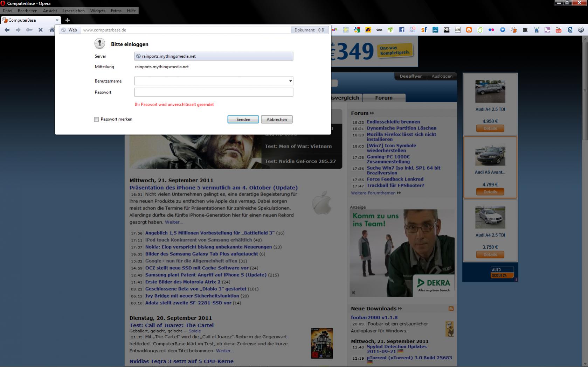Click the Web address field badge
Viewport: 588px width, 367px height.
[69, 30]
